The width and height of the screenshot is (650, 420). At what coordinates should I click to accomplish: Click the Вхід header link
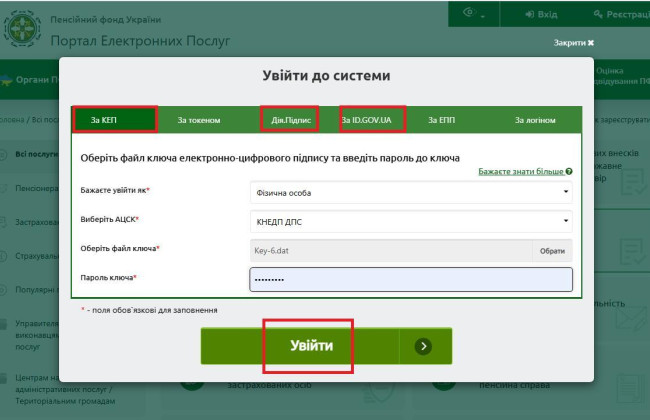click(x=541, y=15)
